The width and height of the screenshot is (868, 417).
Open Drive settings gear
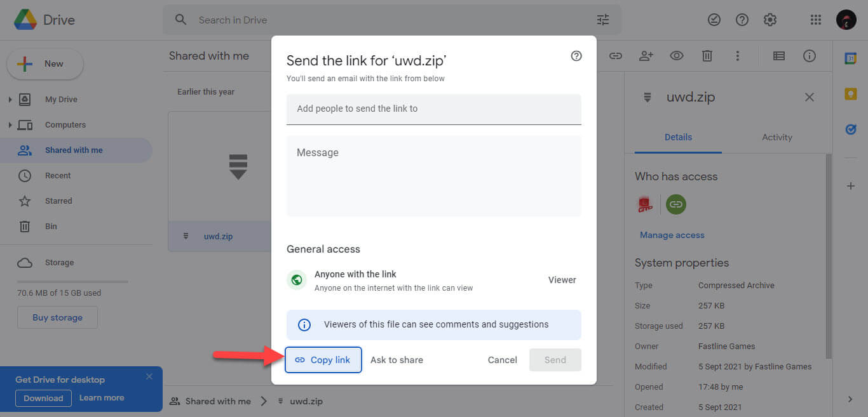coord(770,20)
